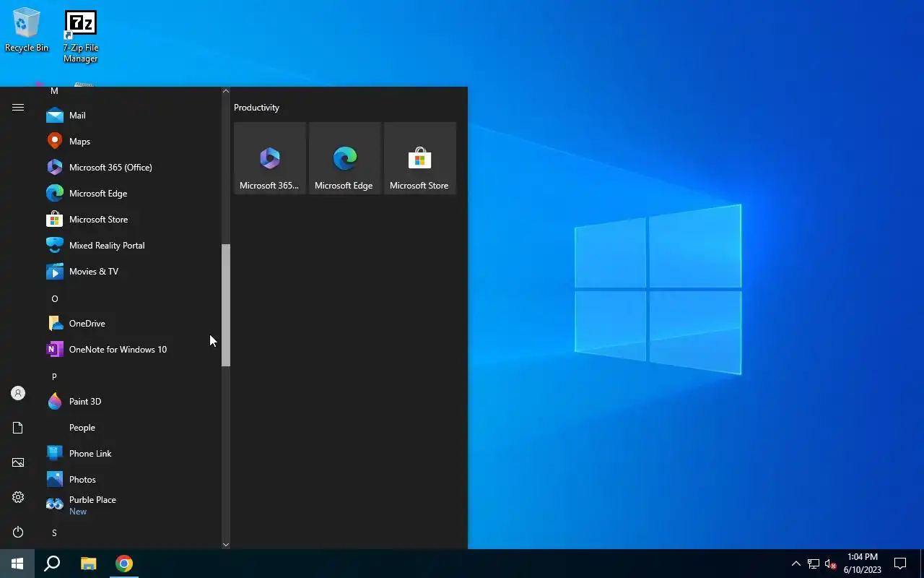Open the People app entry
Screen dimensions: 924x578
[134, 428]
